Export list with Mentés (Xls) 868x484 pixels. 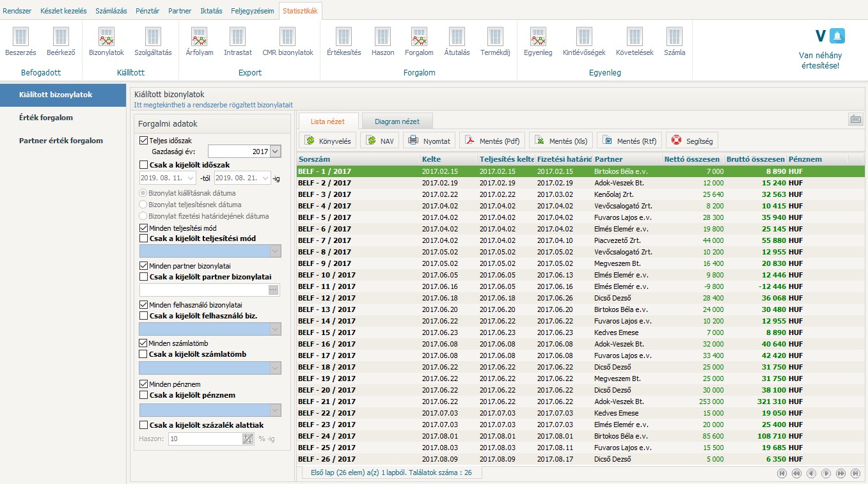click(x=560, y=141)
